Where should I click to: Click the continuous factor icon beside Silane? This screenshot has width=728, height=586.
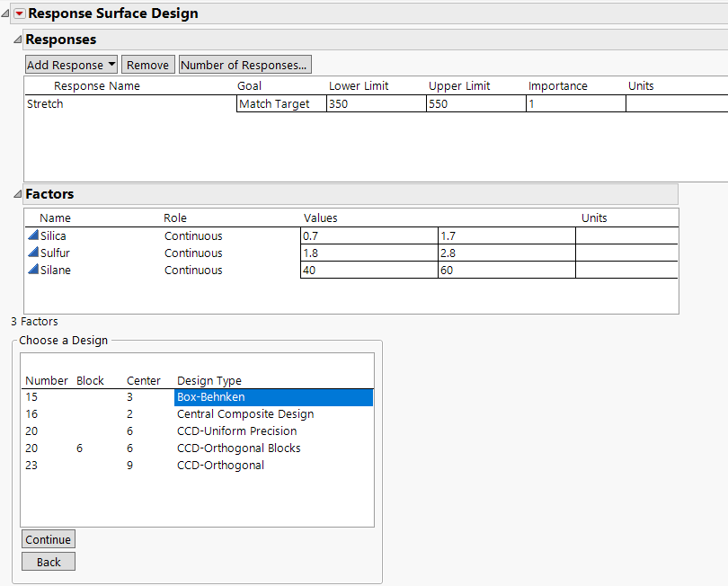(32, 270)
